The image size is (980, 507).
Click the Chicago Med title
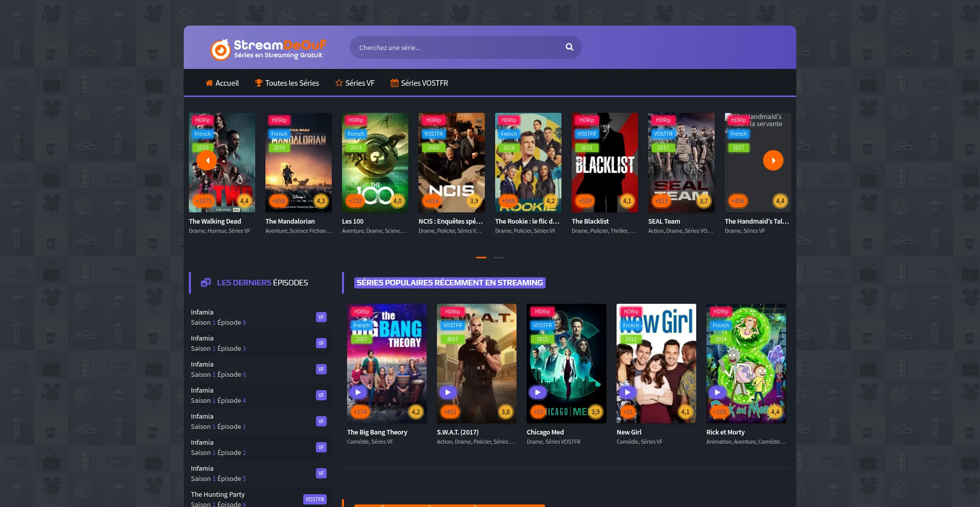[545, 432]
